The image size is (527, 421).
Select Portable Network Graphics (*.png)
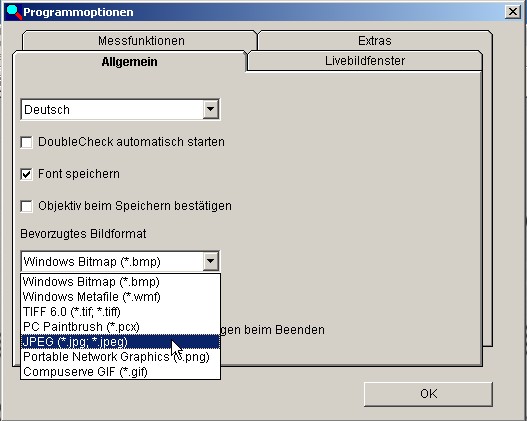120,356
